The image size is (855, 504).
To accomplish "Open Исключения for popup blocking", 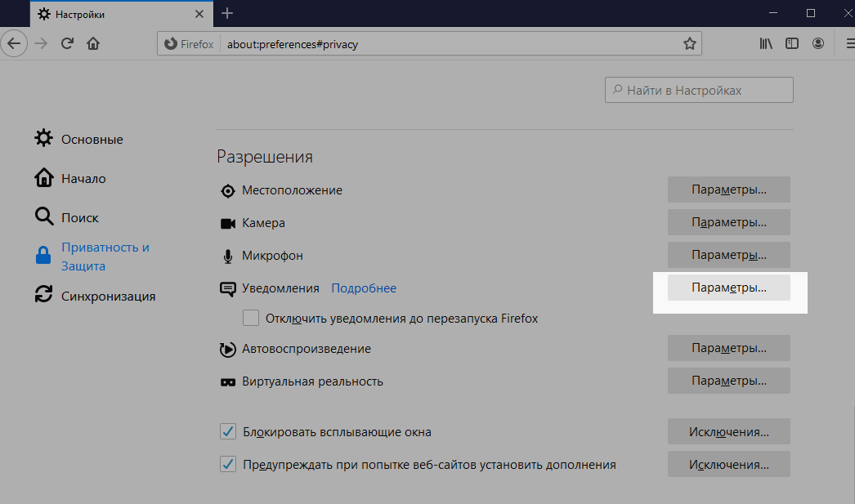I will (x=728, y=432).
